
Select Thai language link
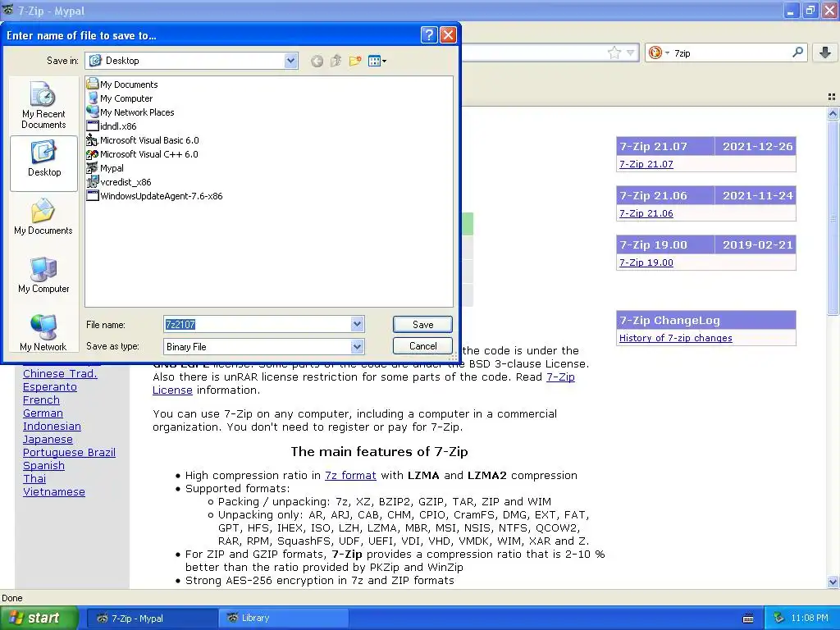(x=34, y=479)
